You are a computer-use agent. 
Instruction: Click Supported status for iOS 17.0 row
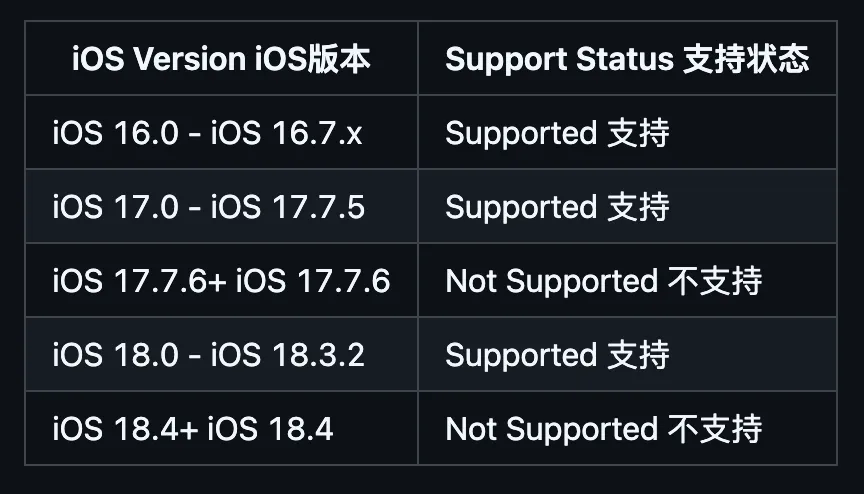[x=556, y=207]
